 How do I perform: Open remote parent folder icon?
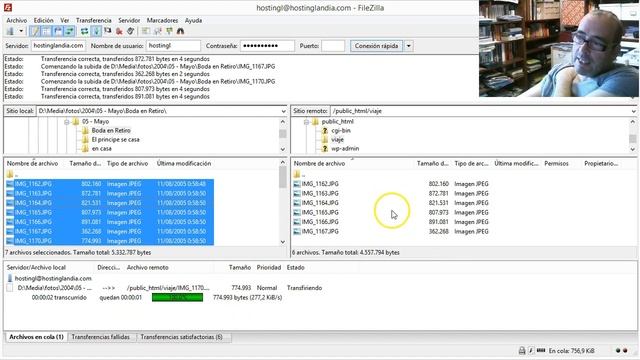click(x=297, y=174)
